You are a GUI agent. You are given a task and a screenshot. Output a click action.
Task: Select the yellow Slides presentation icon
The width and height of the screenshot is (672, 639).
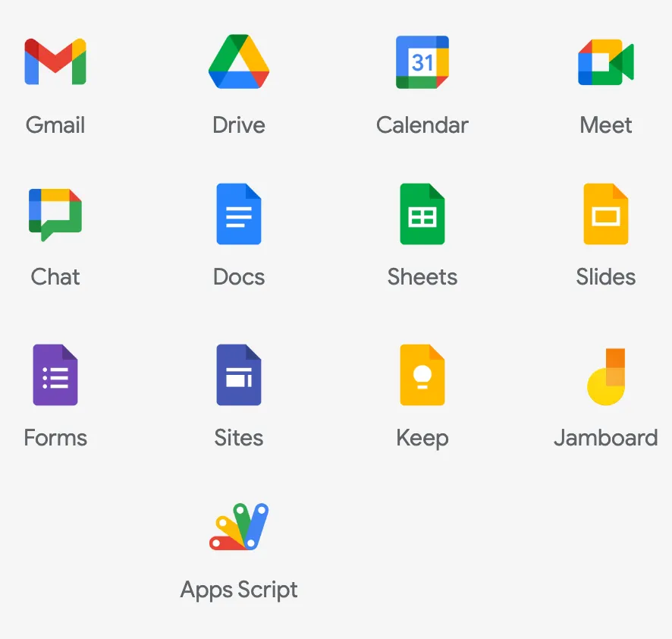pos(605,214)
